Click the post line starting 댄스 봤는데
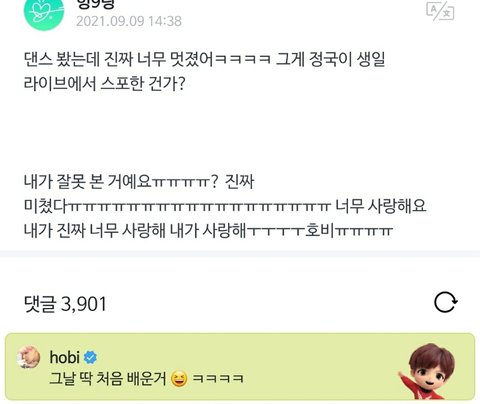The width and height of the screenshot is (480, 404). (205, 60)
